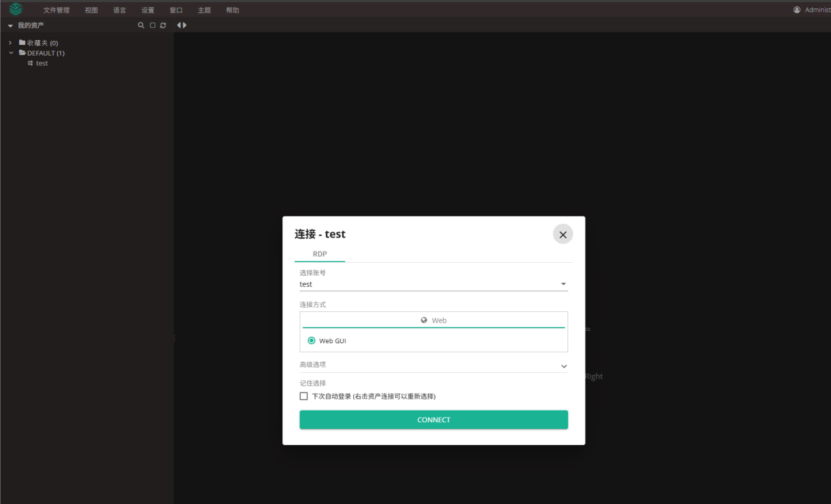The height and width of the screenshot is (504, 831).
Task: Click the CONNECT button
Action: pyautogui.click(x=434, y=420)
